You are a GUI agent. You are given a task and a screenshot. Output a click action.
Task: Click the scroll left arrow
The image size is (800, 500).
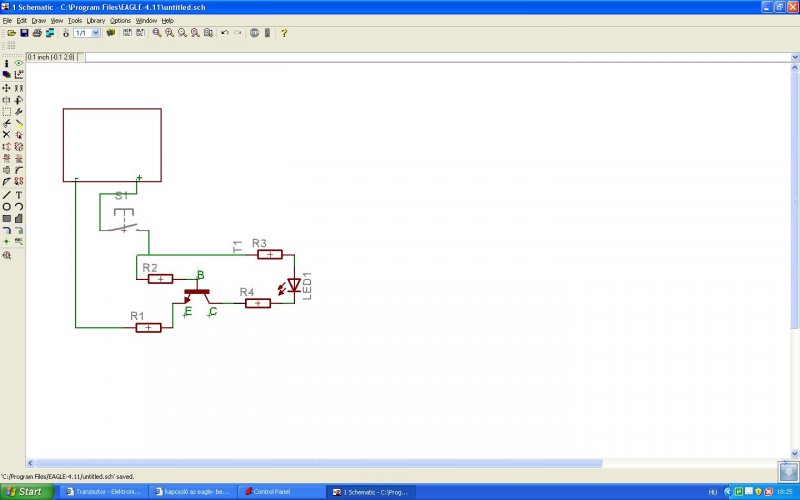(x=30, y=463)
